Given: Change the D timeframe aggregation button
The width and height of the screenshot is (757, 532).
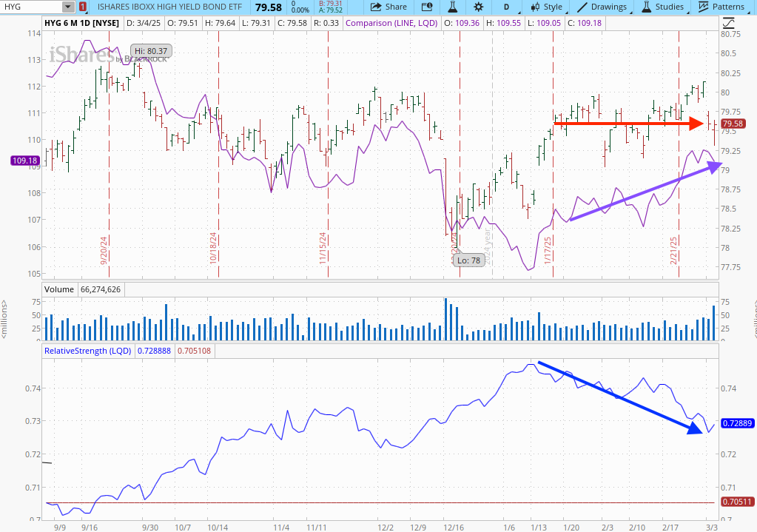Looking at the screenshot, I should [506, 7].
